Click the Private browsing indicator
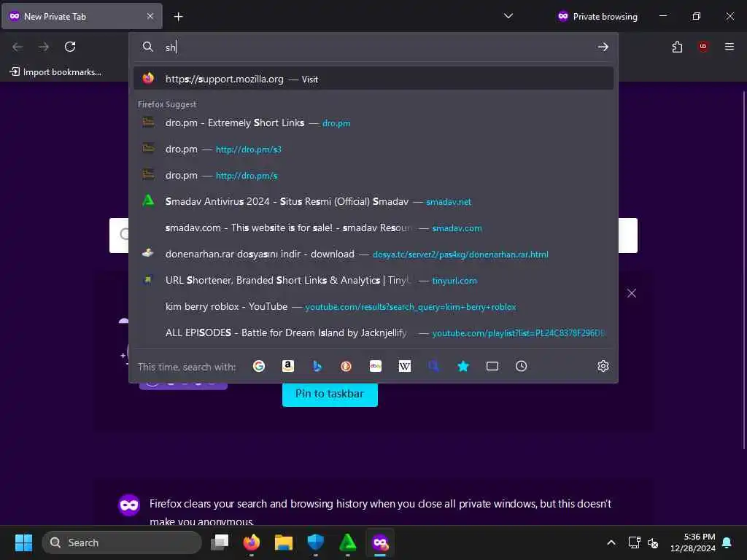 click(597, 16)
